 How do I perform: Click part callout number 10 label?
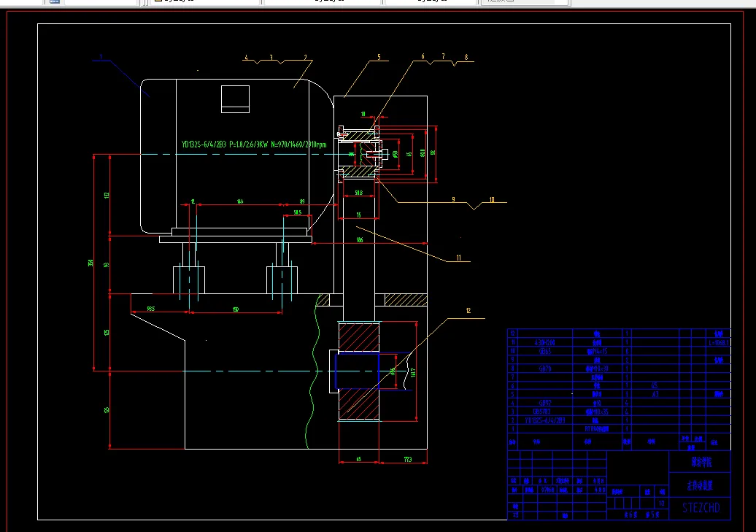tap(492, 199)
